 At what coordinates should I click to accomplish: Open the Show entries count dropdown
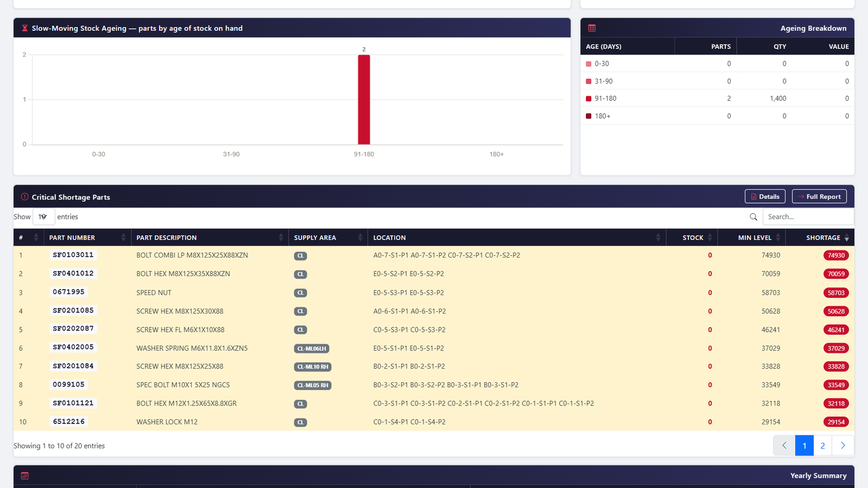(43, 217)
